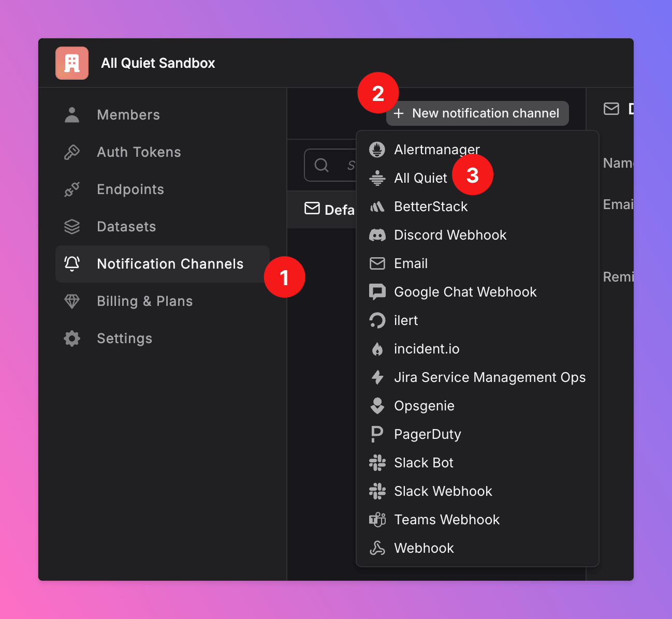Image resolution: width=672 pixels, height=619 pixels.
Task: Choose generic Webhook option
Action: [477, 548]
